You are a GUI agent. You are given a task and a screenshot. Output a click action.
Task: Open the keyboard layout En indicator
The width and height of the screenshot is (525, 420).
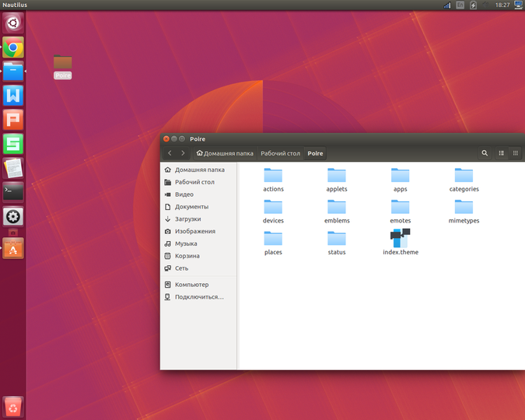(x=460, y=5)
